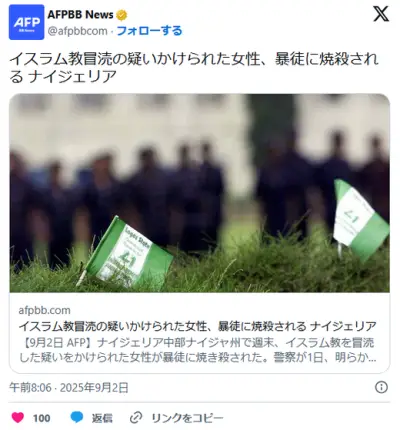Open the Nigeria flags article image
Screen dimensions: 400x430
200,193
